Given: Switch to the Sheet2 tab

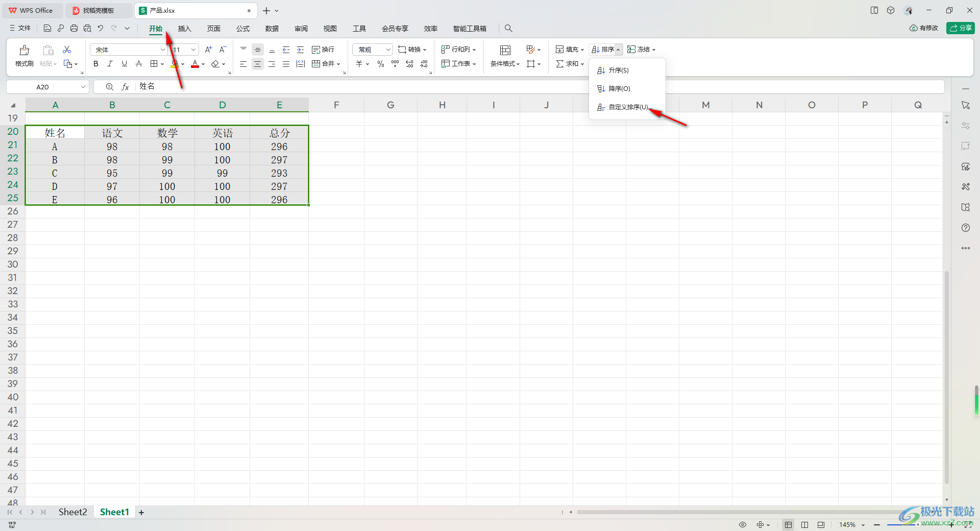Looking at the screenshot, I should tap(72, 512).
